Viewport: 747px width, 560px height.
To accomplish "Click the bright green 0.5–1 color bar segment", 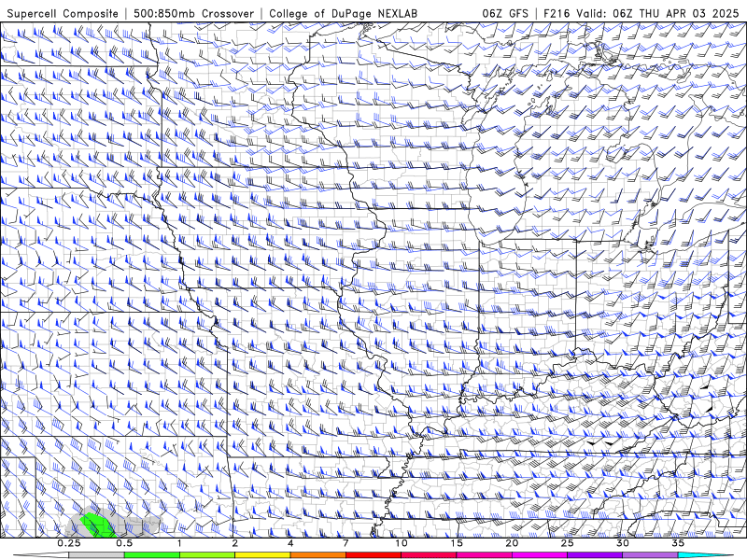I will [x=151, y=555].
